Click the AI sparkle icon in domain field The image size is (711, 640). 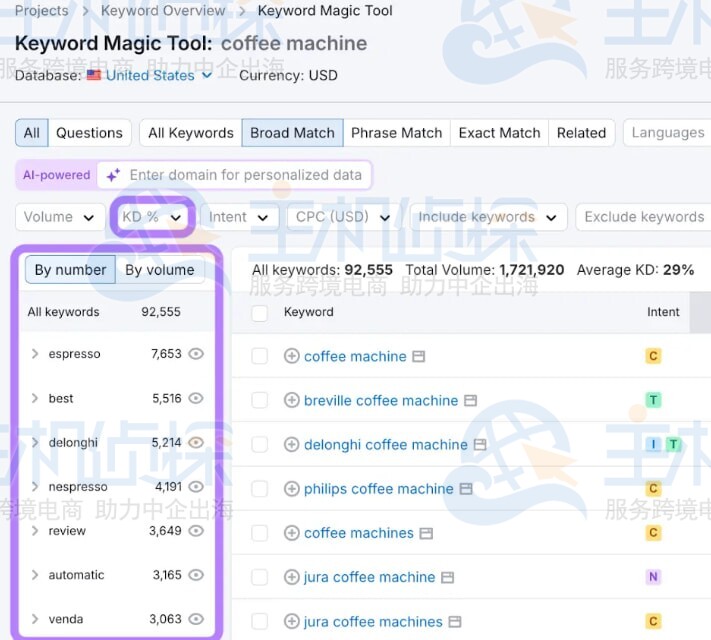coord(113,175)
